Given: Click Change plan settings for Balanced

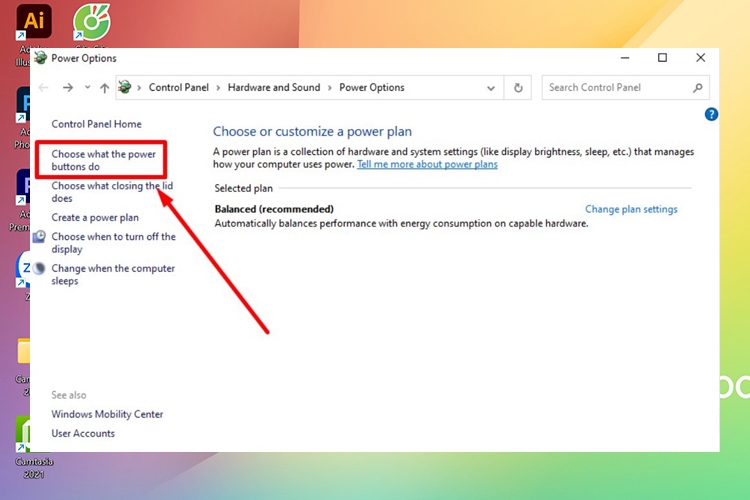Looking at the screenshot, I should point(631,209).
